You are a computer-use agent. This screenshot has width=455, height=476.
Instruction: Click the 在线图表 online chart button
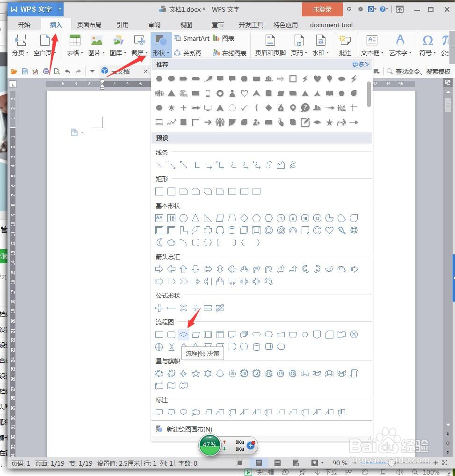coord(230,53)
